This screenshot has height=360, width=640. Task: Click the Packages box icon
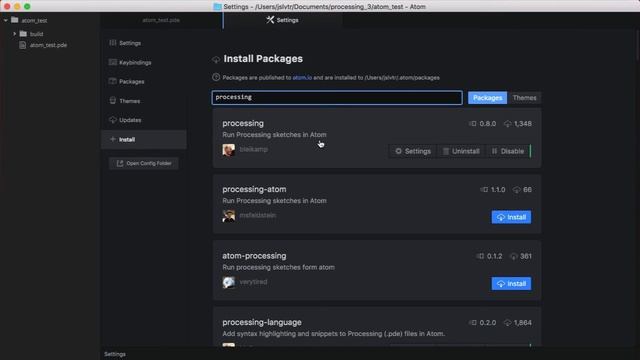pyautogui.click(x=113, y=81)
